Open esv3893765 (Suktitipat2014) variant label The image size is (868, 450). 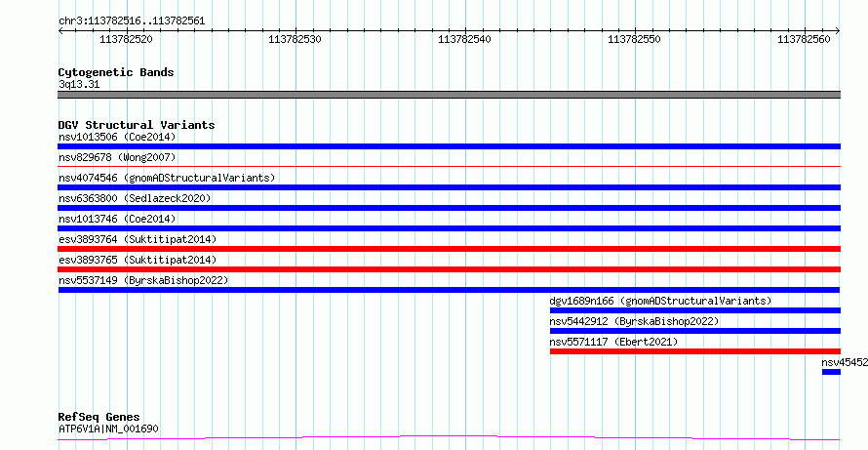pyautogui.click(x=138, y=260)
